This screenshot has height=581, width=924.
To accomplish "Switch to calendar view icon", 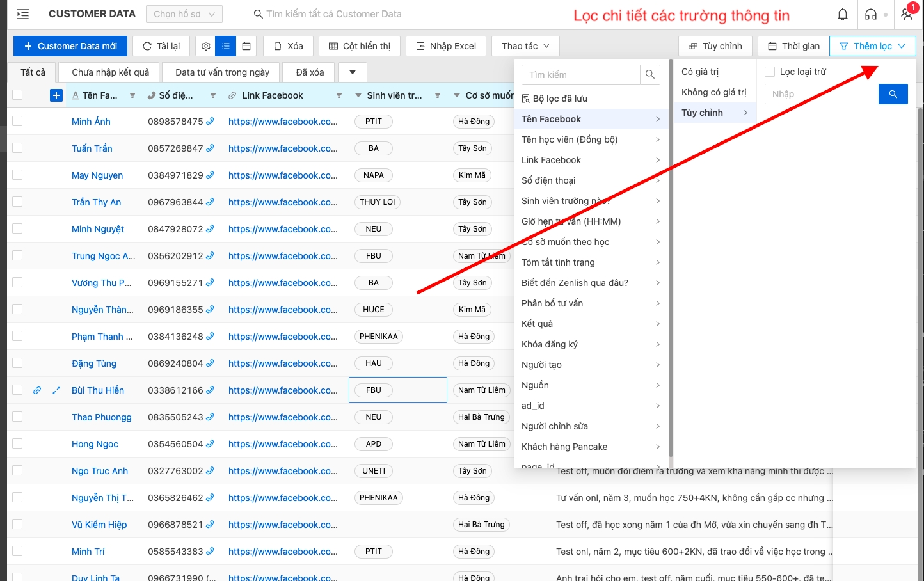I will [x=246, y=46].
